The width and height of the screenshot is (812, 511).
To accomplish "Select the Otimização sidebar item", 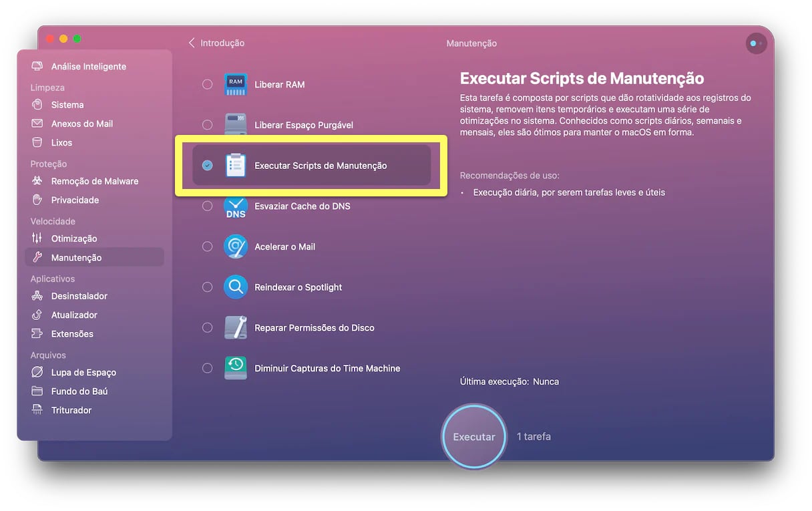I will pyautogui.click(x=73, y=238).
